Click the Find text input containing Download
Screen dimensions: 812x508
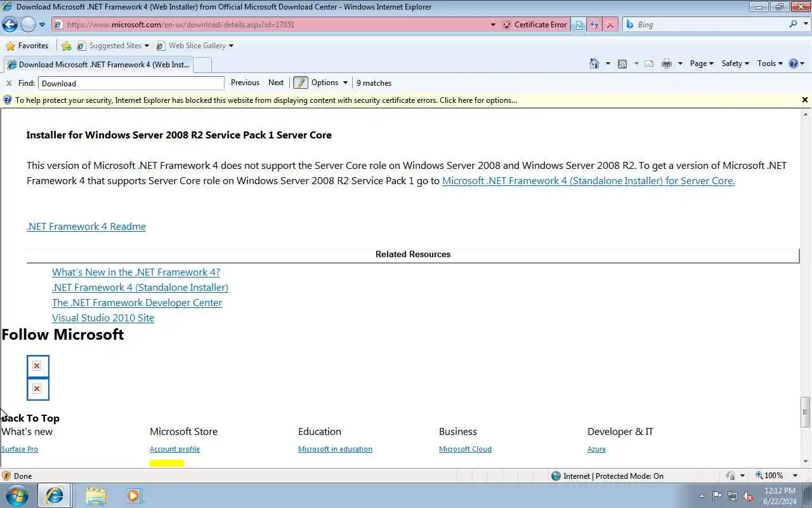click(131, 83)
